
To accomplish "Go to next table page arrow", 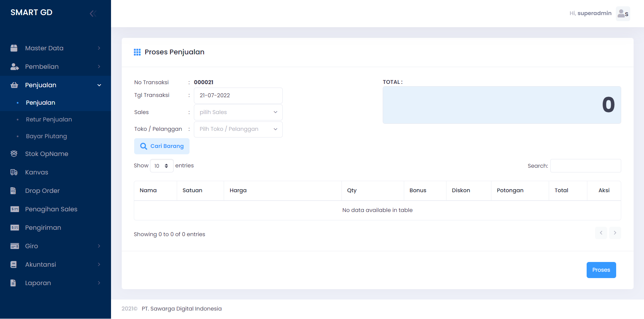I will click(x=615, y=233).
